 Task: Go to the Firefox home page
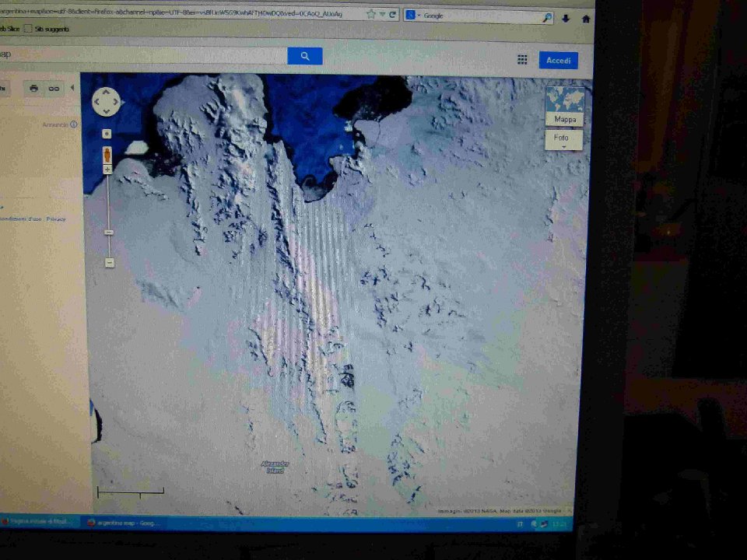(586, 19)
